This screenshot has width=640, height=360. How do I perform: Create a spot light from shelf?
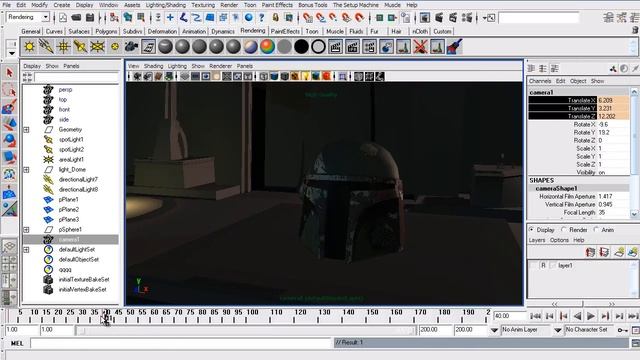[80, 47]
